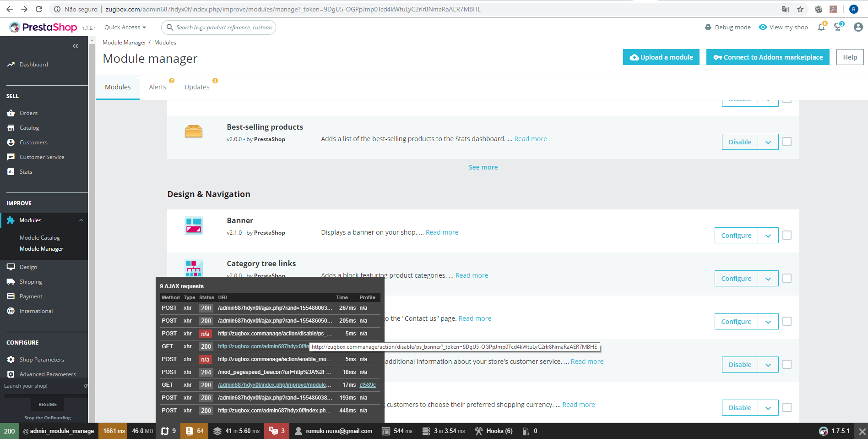Click the Banner module icon
The width and height of the screenshot is (868, 439).
click(x=194, y=225)
